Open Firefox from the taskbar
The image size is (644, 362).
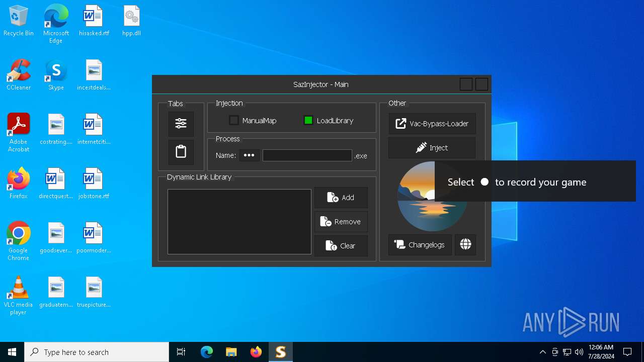[x=256, y=352]
